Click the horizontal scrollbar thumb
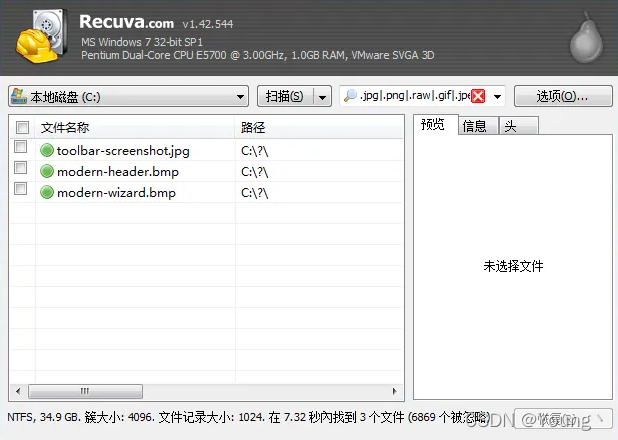This screenshot has height=440, width=618. coord(86,391)
